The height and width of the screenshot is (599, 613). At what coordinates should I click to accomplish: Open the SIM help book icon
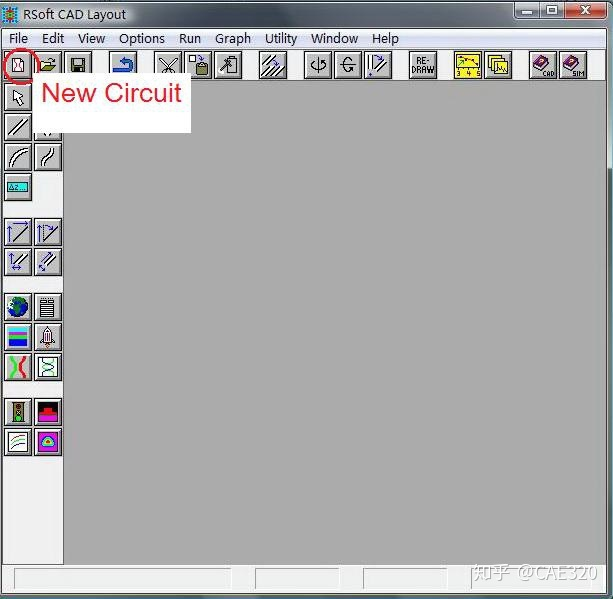[x=573, y=65]
